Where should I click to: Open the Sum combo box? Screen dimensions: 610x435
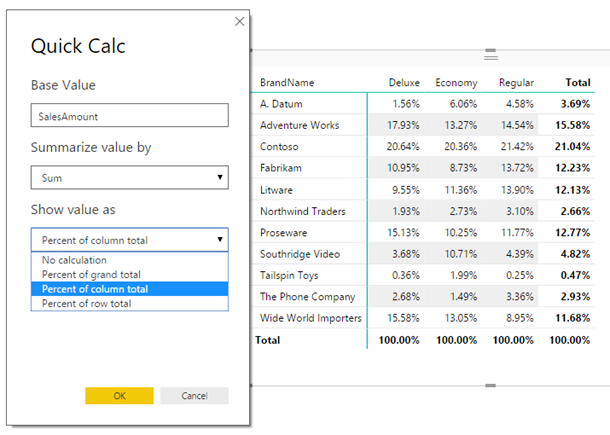(130, 177)
